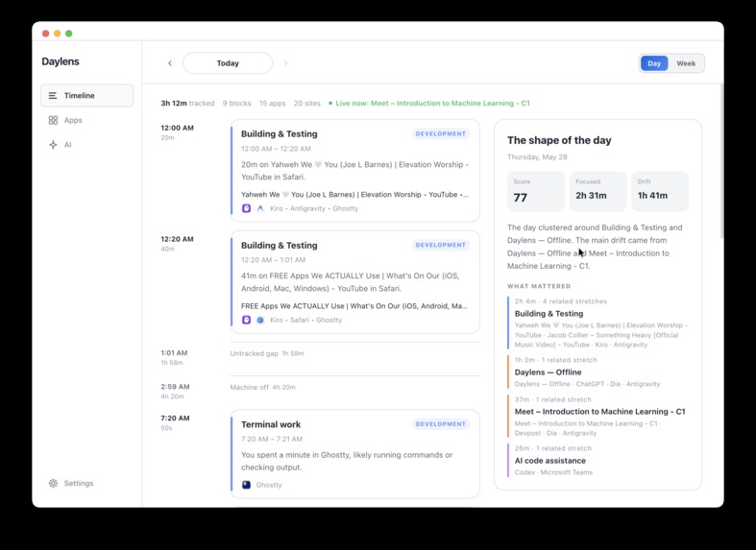This screenshot has height=550, width=756.
Task: Select Daylens — Offline in What Mattered
Action: 597,371
